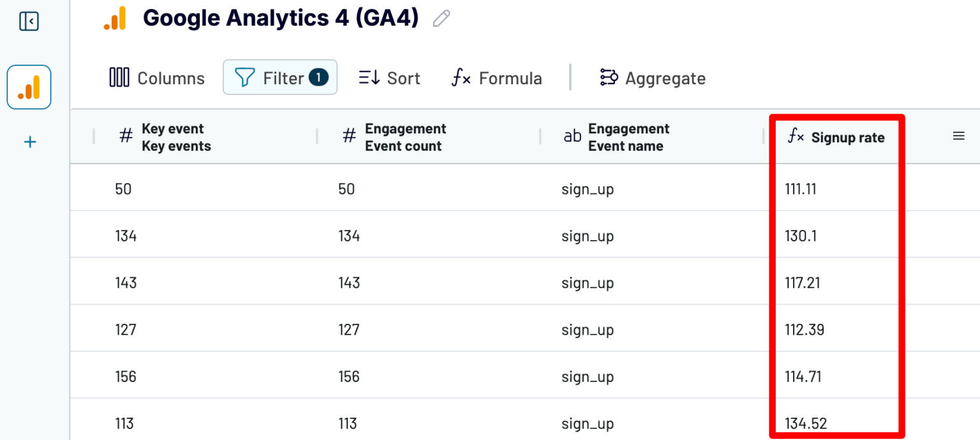Collapse the sidebar using the panel icon
The width and height of the screenshot is (980, 440).
[x=28, y=21]
